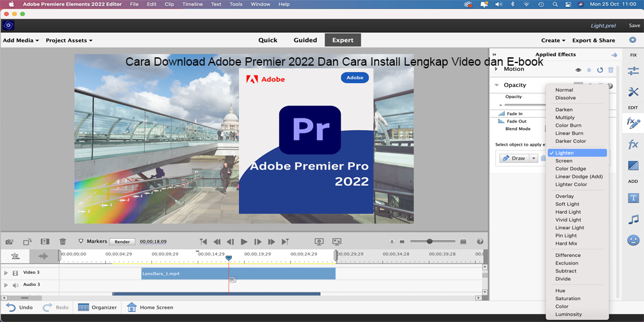Open the Clip menu in the menu bar
The height and width of the screenshot is (322, 644).
[x=169, y=4]
